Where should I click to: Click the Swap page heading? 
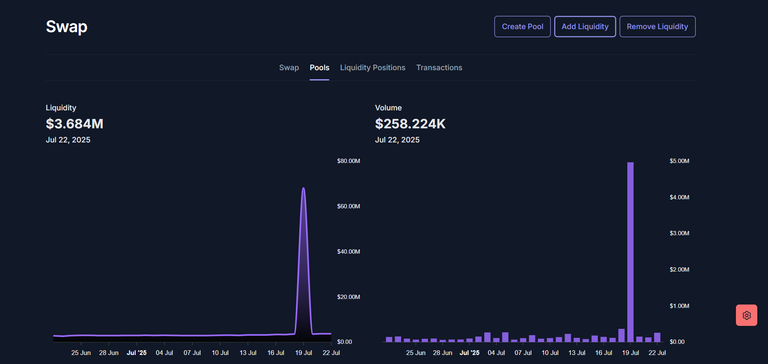(67, 26)
